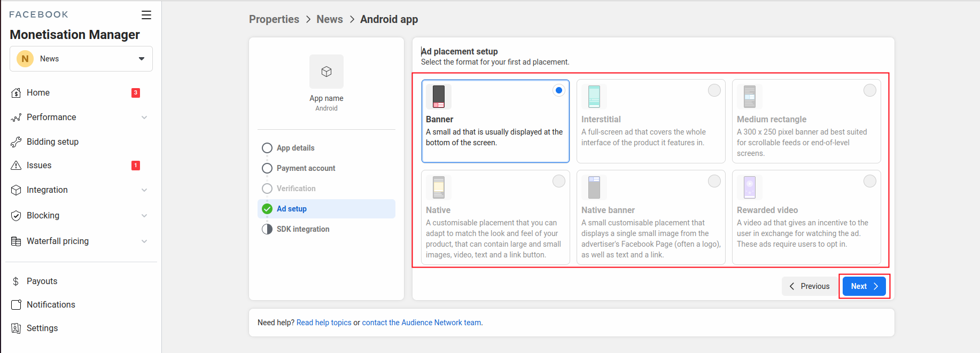Click the Home icon in sidebar

tap(16, 93)
